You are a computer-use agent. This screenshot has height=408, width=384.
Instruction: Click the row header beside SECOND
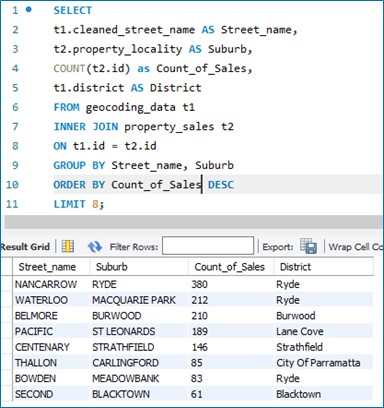7,394
